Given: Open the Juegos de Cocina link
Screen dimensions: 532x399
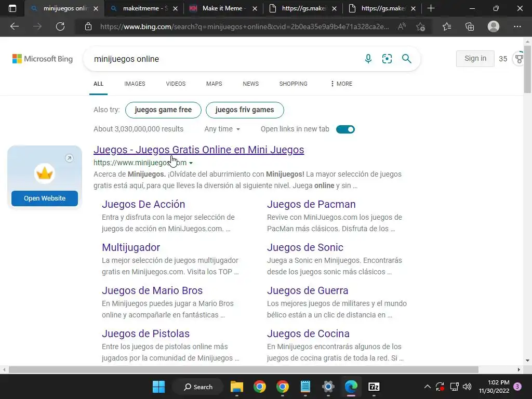Looking at the screenshot, I should 308,334.
